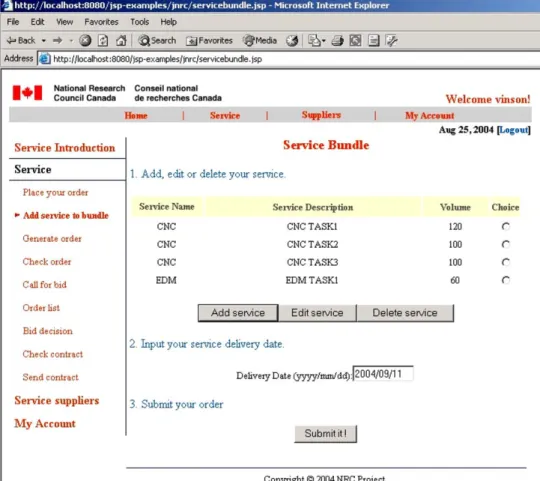Open the Back history dropdown arrow
The image size is (540, 481).
pyautogui.click(x=44, y=41)
